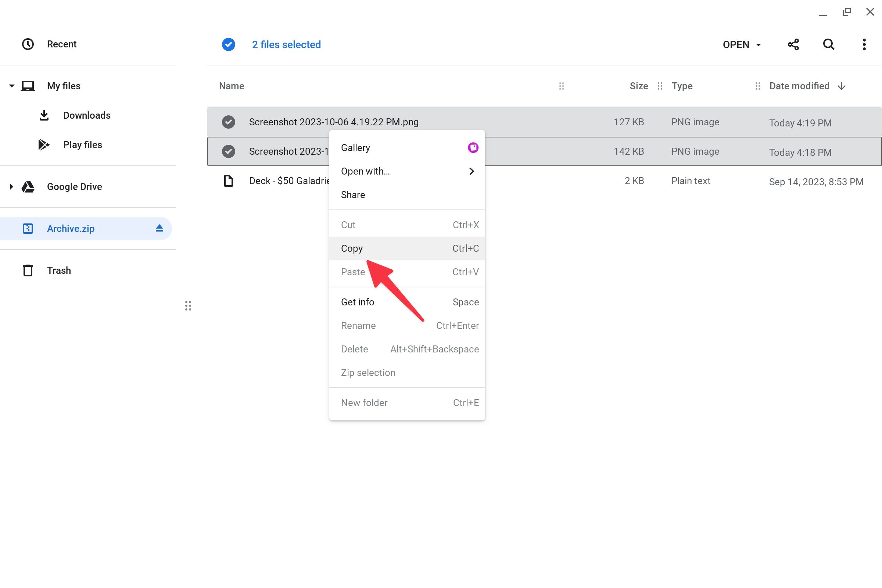882x588 pixels.
Task: Deselect Screenshot 2023-10-06 4.19.22 PM.png checkmark
Action: 229,122
